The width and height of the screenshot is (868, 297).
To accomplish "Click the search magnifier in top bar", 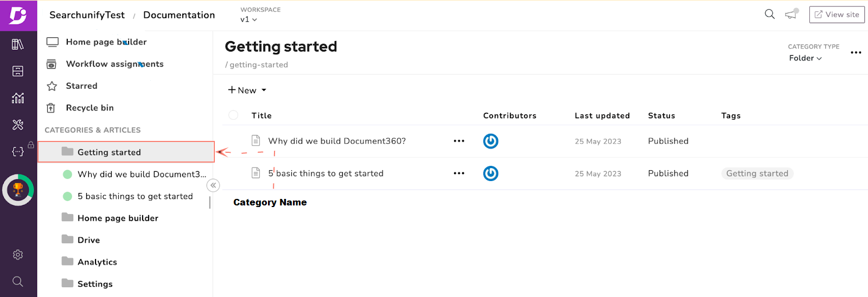I will click(769, 15).
